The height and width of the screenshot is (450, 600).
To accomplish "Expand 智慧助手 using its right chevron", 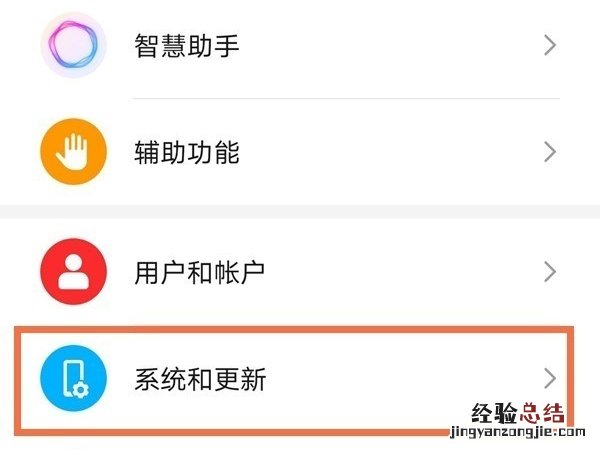I will 549,45.
